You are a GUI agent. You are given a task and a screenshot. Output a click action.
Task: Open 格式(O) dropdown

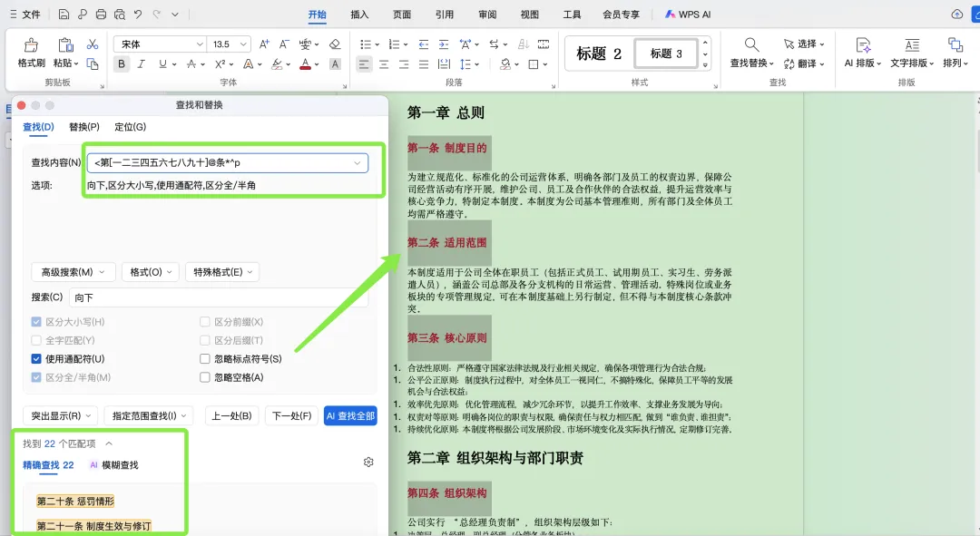(x=151, y=272)
